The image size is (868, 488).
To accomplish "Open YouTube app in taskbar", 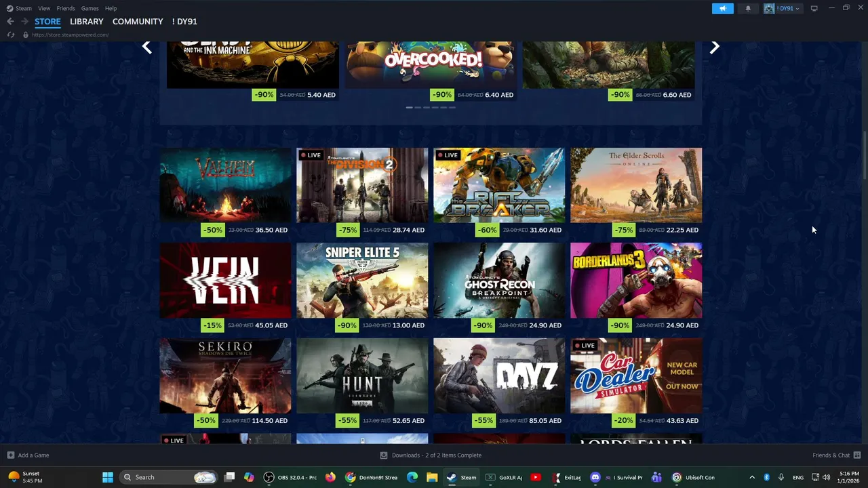I will (536, 477).
